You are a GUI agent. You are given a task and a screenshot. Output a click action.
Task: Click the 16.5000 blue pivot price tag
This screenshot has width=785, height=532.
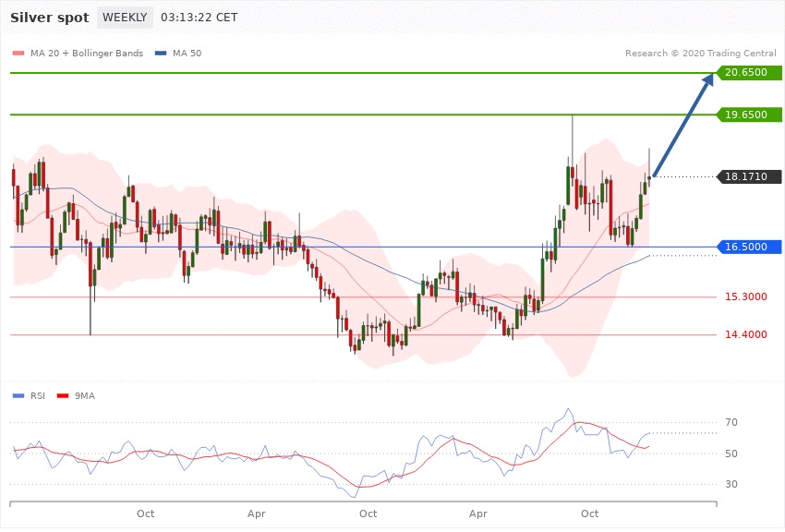[748, 247]
